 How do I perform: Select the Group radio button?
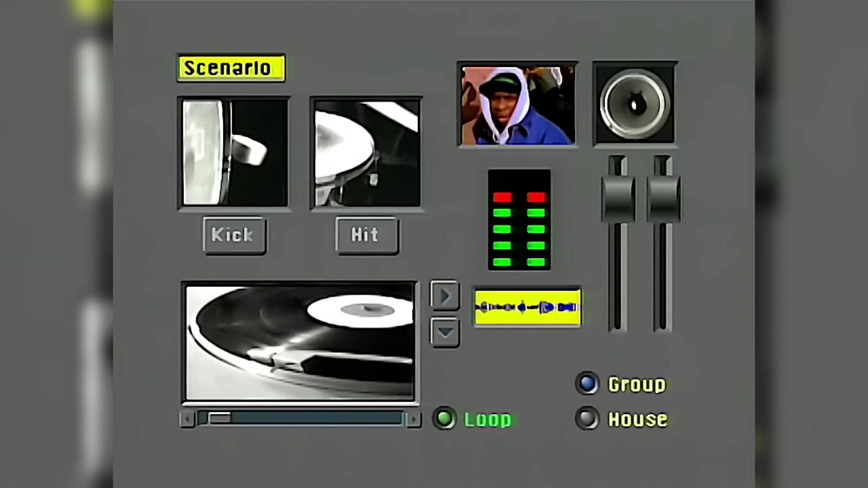pos(587,384)
